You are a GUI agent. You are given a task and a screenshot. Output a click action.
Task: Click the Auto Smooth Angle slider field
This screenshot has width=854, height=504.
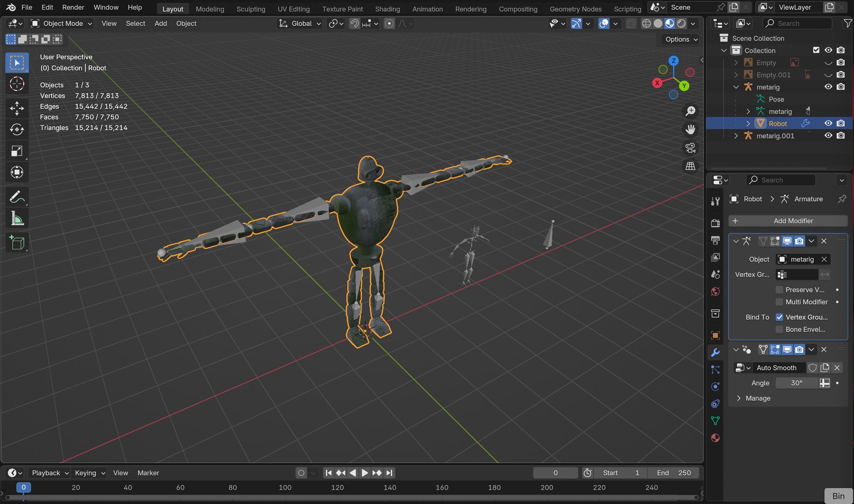[x=797, y=383]
